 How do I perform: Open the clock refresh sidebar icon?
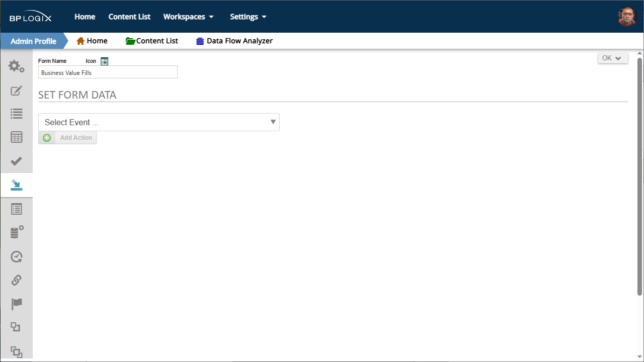pos(17,257)
